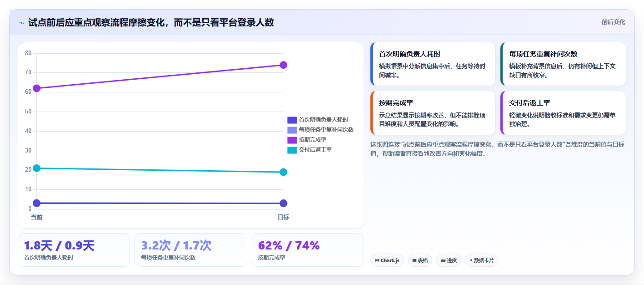Click the 40 y-axis label
The image size is (644, 285).
pos(28,131)
